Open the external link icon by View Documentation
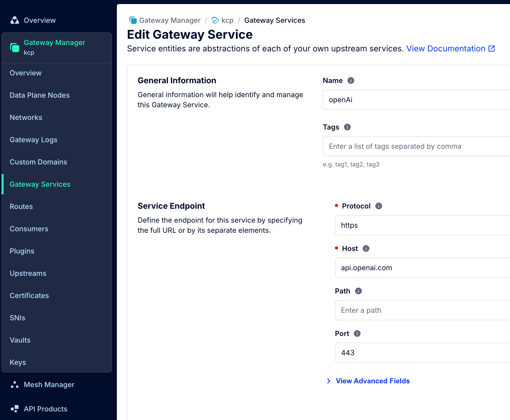 [492, 49]
